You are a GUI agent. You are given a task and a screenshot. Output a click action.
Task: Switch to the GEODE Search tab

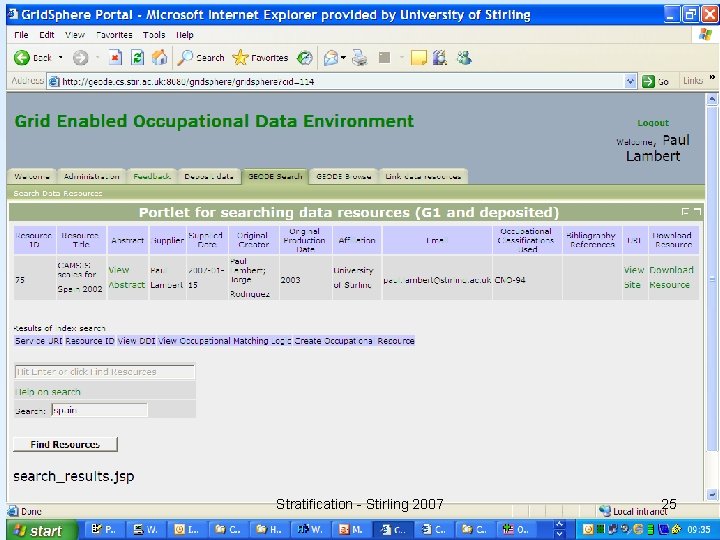[275, 176]
